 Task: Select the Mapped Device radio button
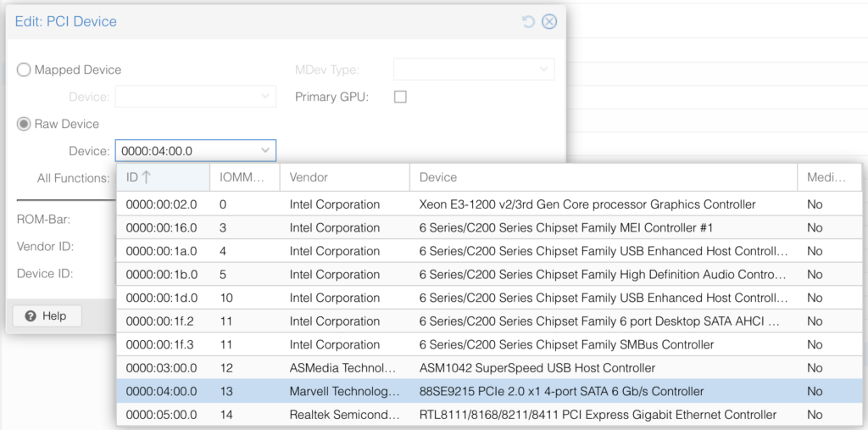pyautogui.click(x=24, y=70)
